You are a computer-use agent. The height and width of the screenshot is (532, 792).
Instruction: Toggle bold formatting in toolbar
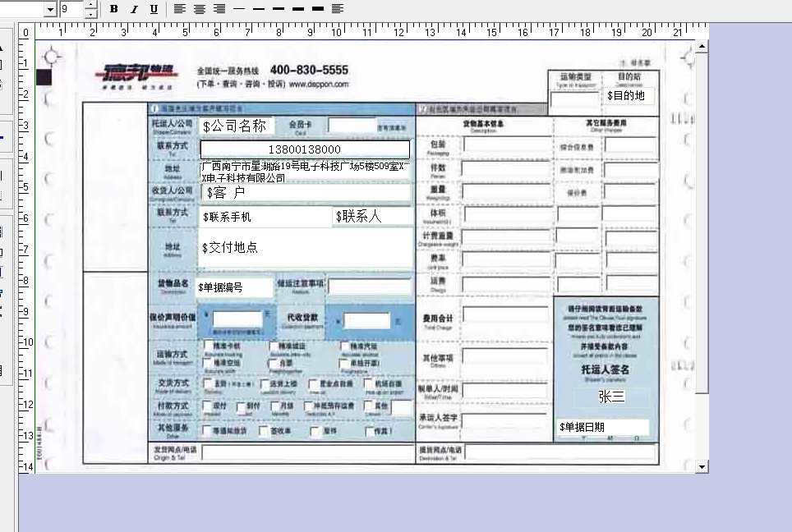[x=114, y=9]
